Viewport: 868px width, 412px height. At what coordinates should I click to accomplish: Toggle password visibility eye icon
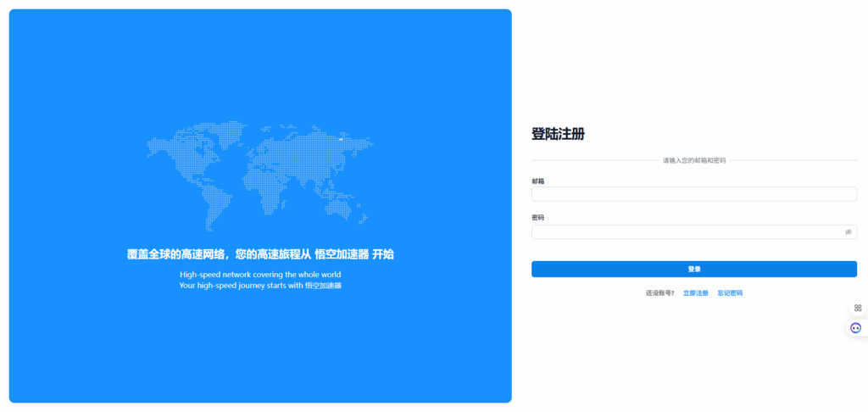point(848,232)
